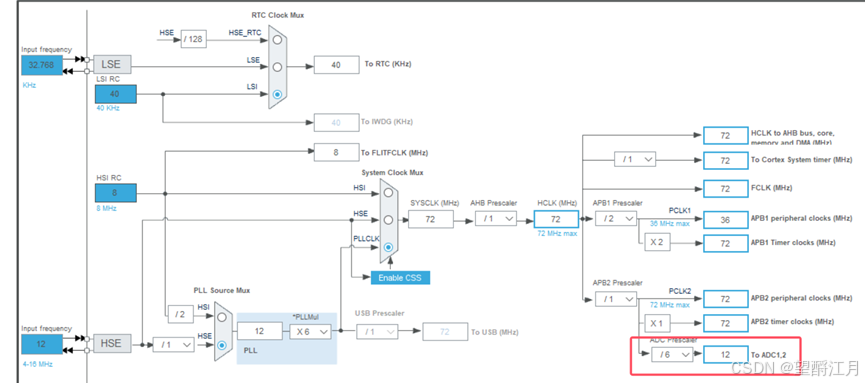Screen dimensions: 865x383
Task: Click the / 2 HSI divider box
Action: pyautogui.click(x=180, y=314)
